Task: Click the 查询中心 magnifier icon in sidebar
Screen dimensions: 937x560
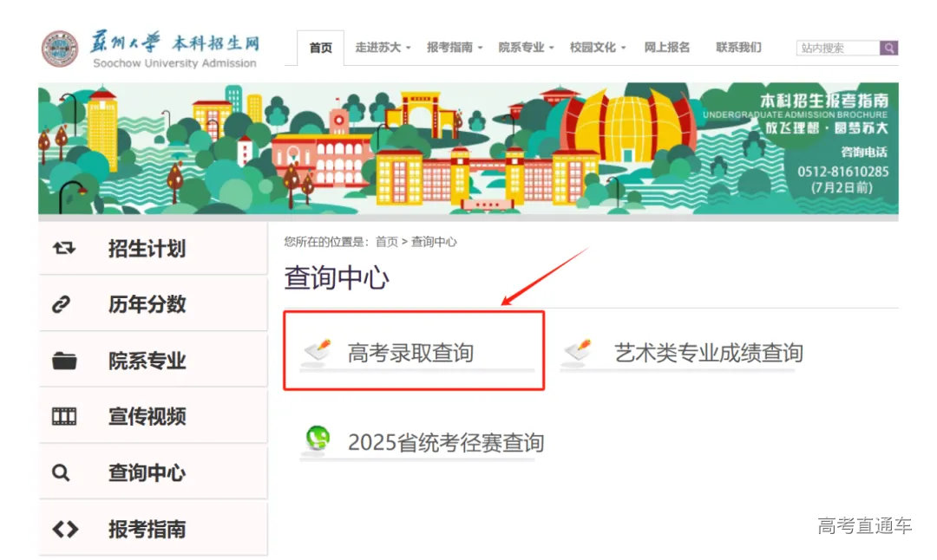Action: 61,473
